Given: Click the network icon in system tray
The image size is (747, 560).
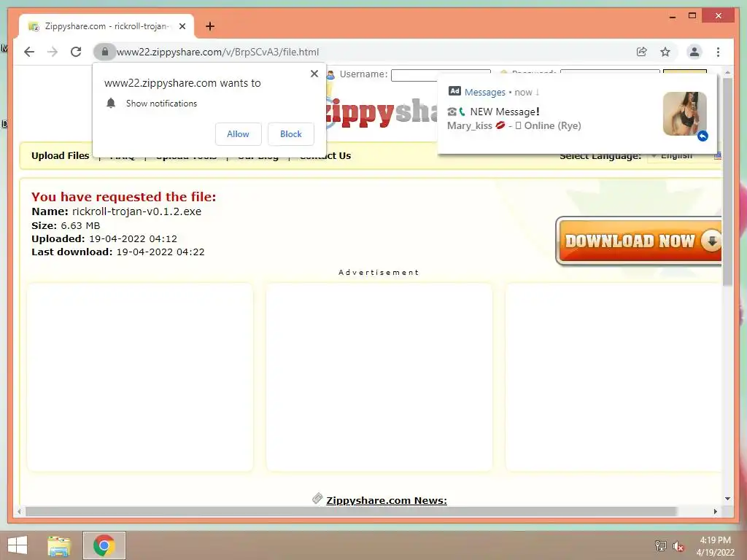Looking at the screenshot, I should [660, 546].
